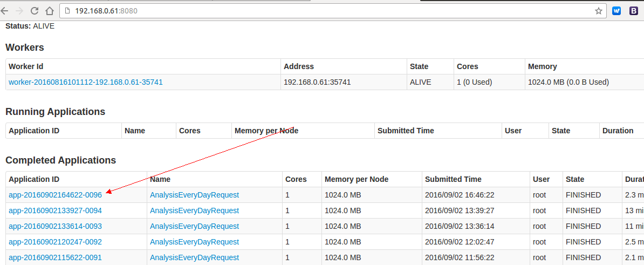The height and width of the screenshot is (265, 644).
Task: Click the browser forward arrow
Action: pos(20,11)
